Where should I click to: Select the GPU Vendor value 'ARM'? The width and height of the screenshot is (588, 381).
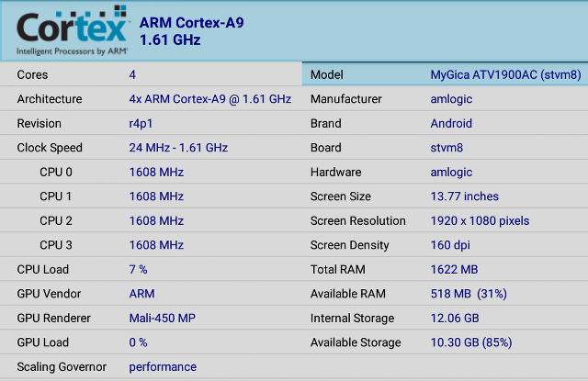(x=141, y=294)
